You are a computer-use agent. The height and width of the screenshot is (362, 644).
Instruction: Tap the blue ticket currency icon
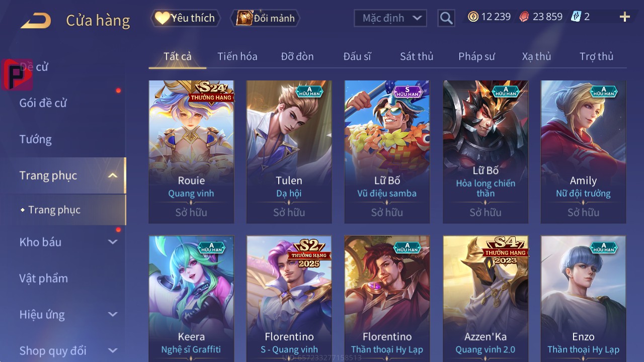576,17
